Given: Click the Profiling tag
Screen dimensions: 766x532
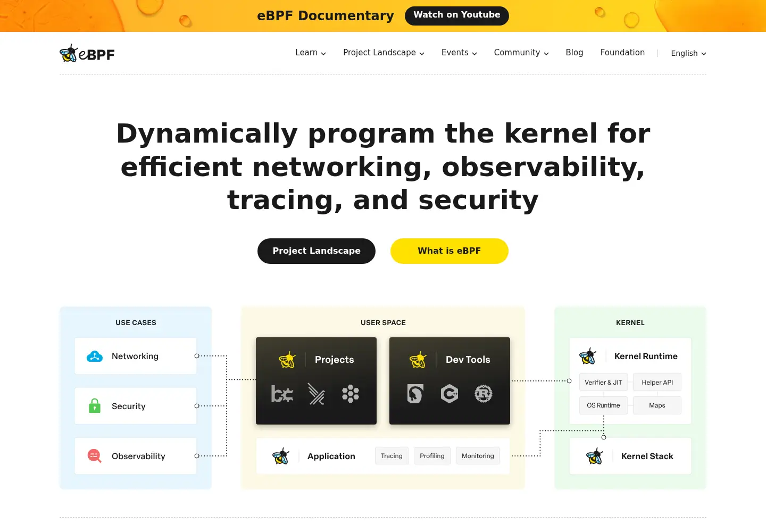Looking at the screenshot, I should pyautogui.click(x=432, y=456).
